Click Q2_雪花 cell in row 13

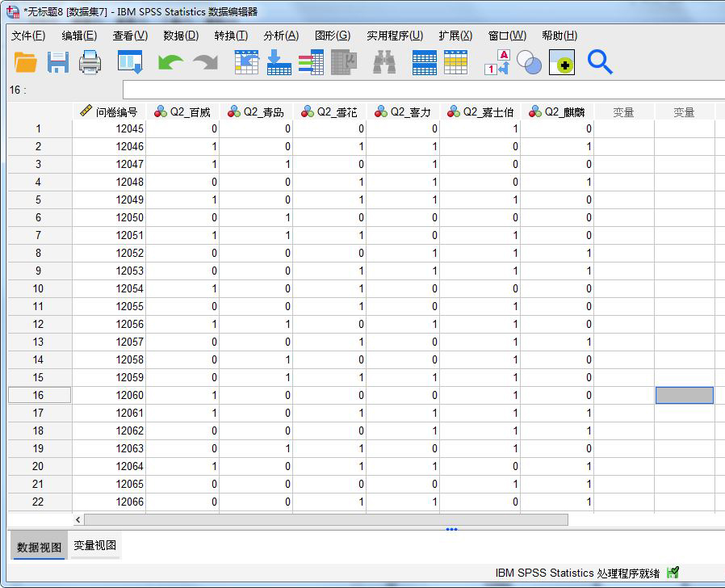(329, 342)
